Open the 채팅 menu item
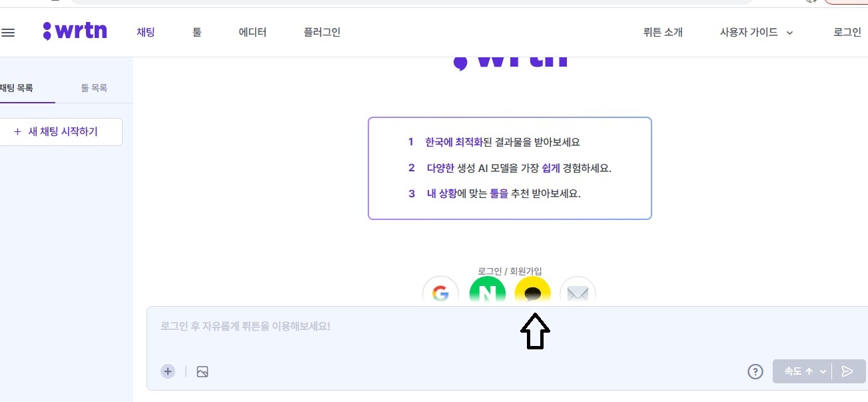The image size is (868, 402). pyautogui.click(x=145, y=32)
